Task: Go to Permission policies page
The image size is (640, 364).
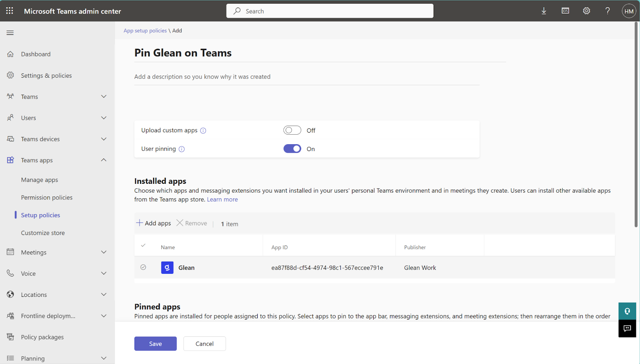Action: 47,197
